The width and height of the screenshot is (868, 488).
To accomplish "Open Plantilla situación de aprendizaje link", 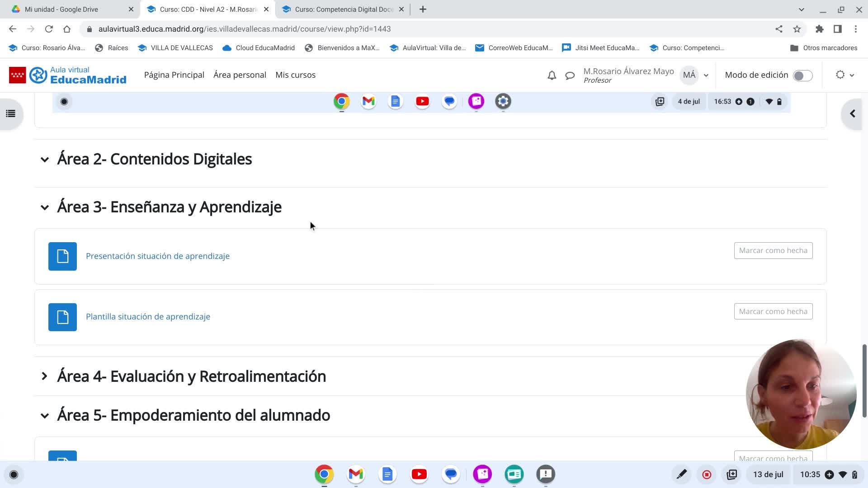I will pos(148,317).
